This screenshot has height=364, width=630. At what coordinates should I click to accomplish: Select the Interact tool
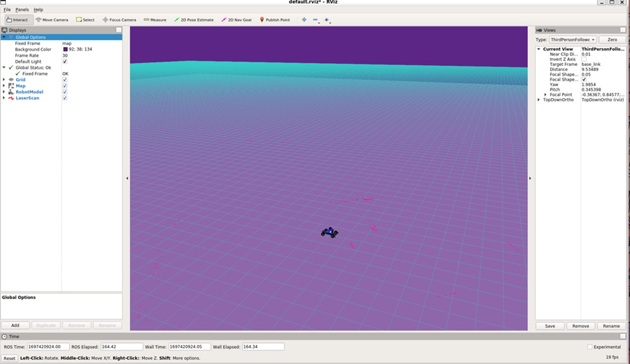[17, 20]
